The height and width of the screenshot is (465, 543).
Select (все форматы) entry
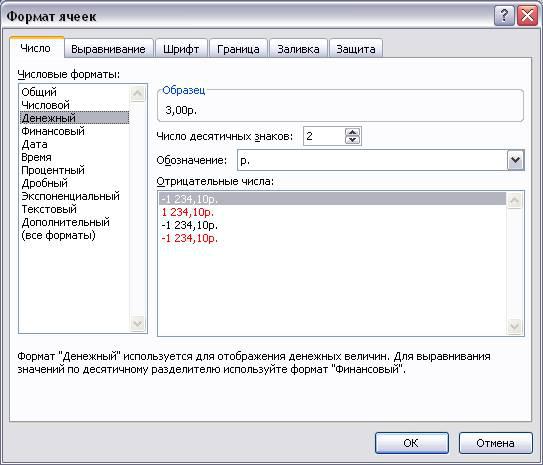pyautogui.click(x=74, y=235)
